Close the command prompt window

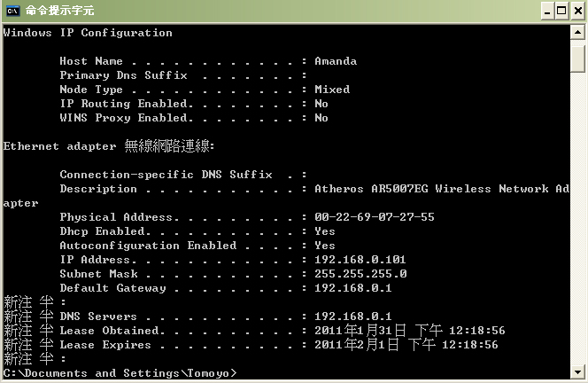pyautogui.click(x=576, y=10)
